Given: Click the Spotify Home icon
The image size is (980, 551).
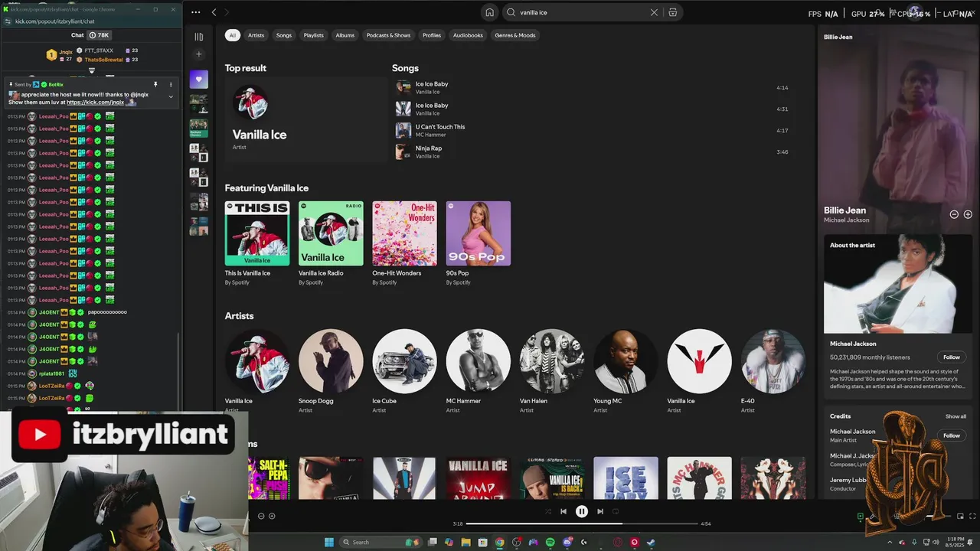Looking at the screenshot, I should (x=489, y=12).
